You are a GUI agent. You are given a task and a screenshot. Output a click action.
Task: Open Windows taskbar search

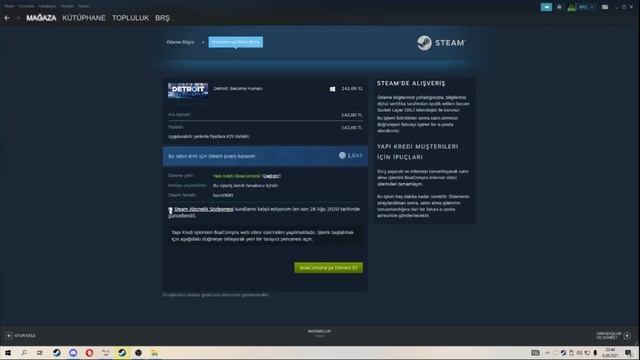(x=24, y=353)
